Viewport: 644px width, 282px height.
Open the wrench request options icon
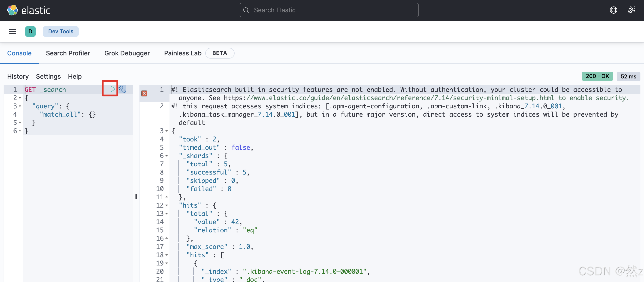[122, 89]
